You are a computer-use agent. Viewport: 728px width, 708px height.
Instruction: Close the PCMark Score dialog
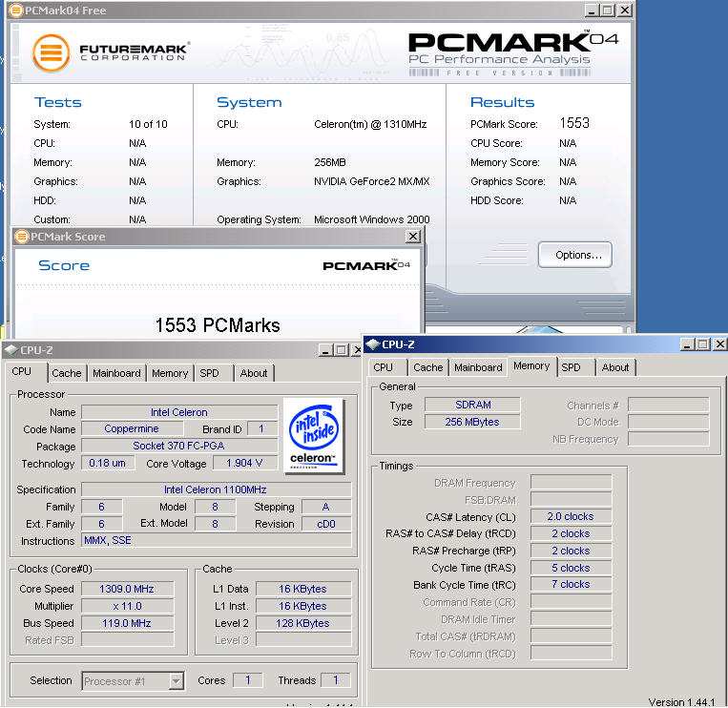[x=413, y=237]
